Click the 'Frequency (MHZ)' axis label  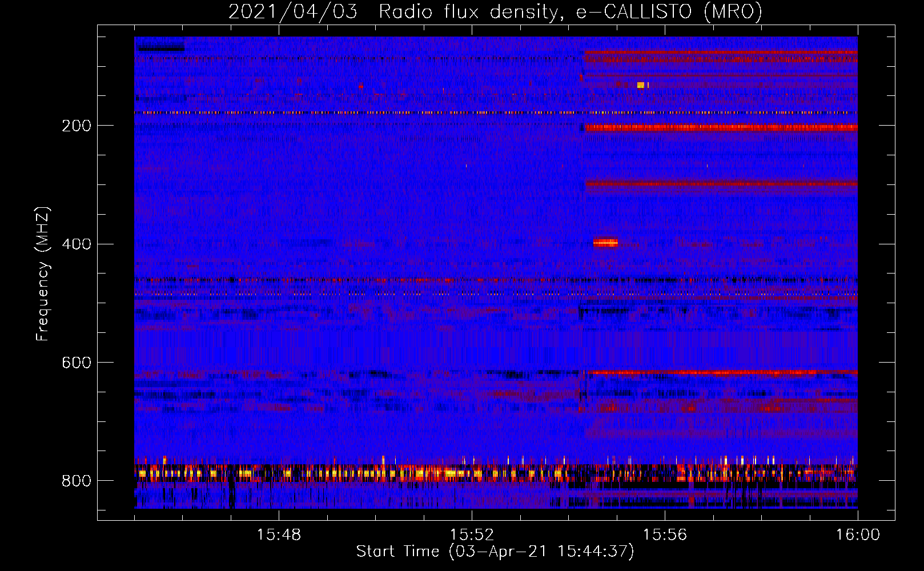click(43, 274)
